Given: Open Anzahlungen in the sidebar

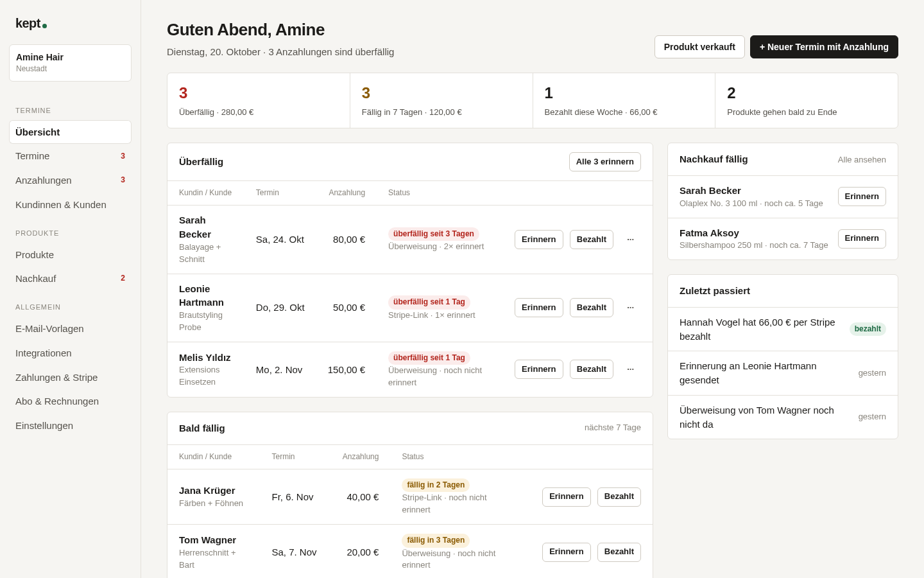Looking at the screenshot, I should [x=70, y=180].
